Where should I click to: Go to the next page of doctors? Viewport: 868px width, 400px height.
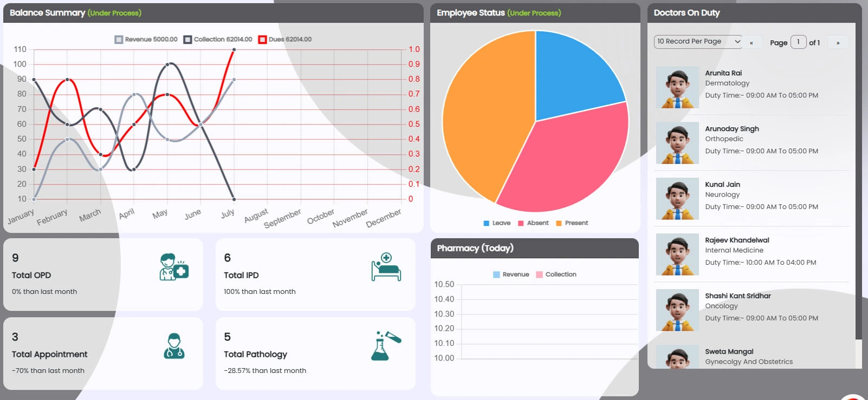[x=838, y=43]
